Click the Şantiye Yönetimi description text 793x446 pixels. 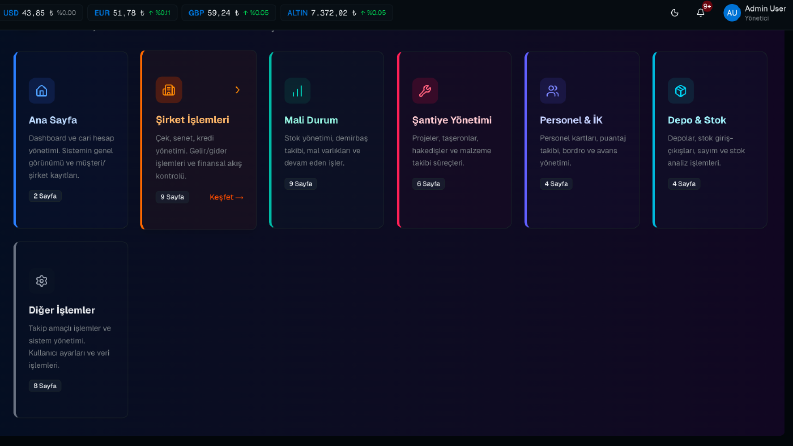click(452, 150)
